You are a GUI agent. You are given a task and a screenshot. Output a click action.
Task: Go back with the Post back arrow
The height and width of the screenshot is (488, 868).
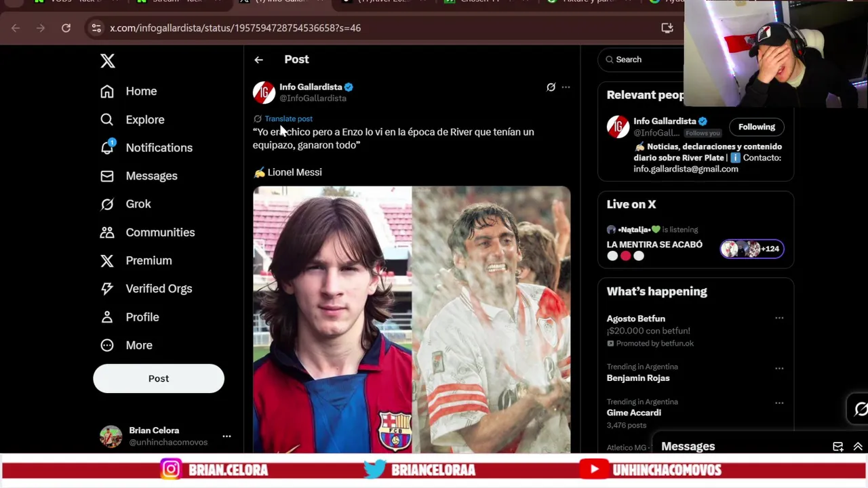258,60
